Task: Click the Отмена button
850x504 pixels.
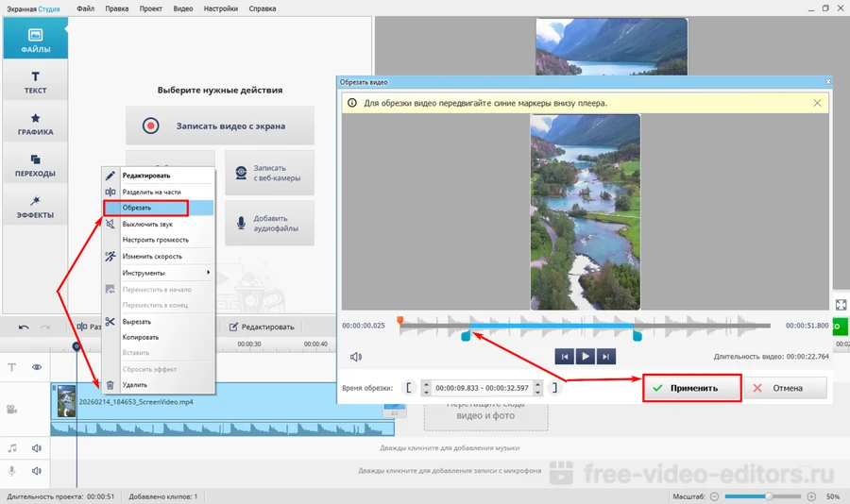Action: (785, 388)
